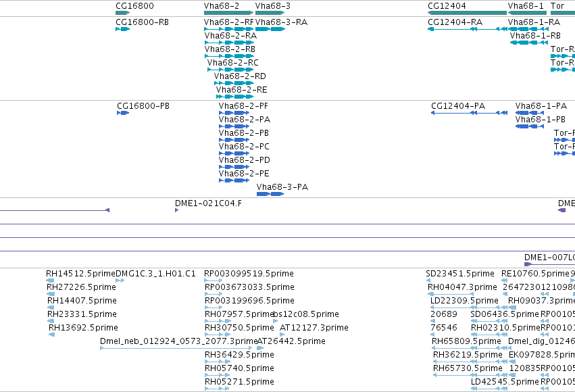This screenshot has height=392, width=575.
Task: Click the CG12404-PA protein feature line
Action: pyautogui.click(x=469, y=113)
